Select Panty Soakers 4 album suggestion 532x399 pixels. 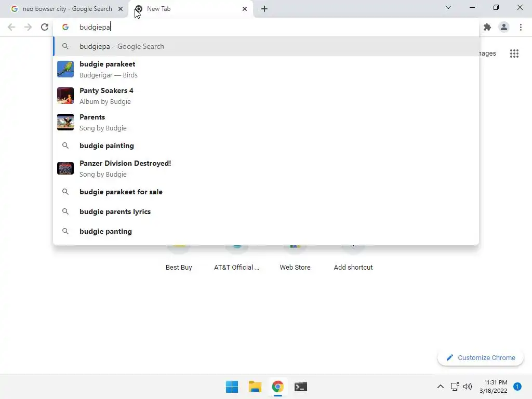(x=266, y=96)
